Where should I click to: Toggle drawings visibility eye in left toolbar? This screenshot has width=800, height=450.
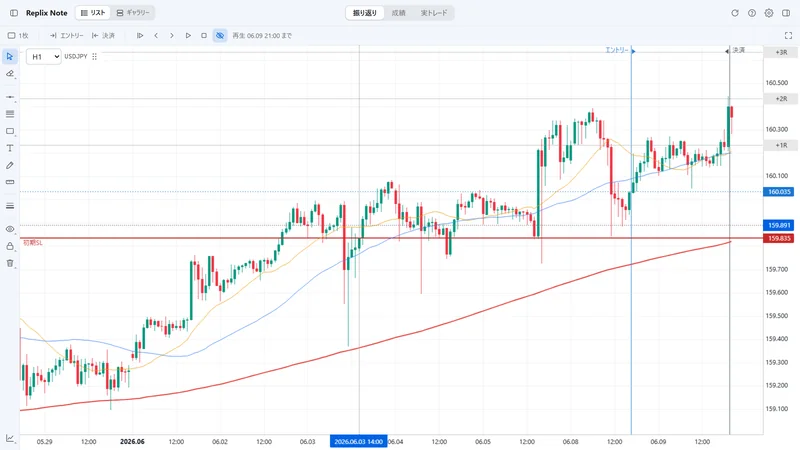[10, 229]
